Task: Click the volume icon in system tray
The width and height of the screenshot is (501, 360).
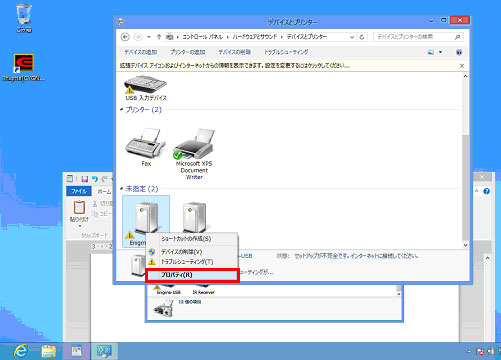Action: (x=490, y=351)
